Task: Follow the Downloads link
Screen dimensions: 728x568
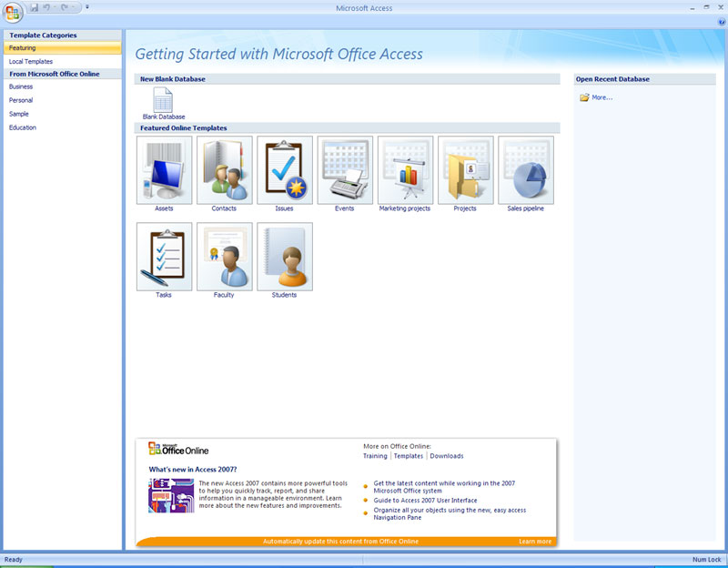Action: pyautogui.click(x=446, y=456)
